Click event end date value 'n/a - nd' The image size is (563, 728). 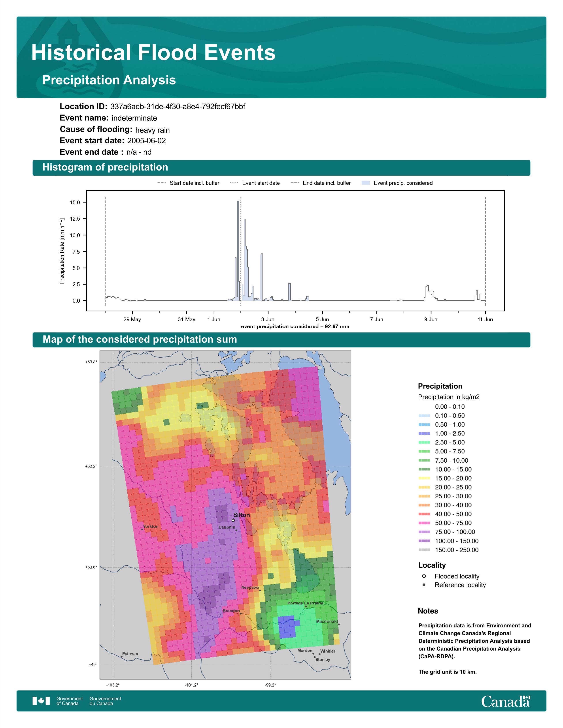pos(139,152)
